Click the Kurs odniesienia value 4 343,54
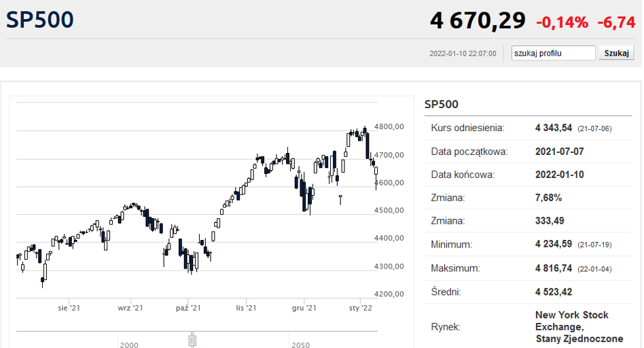The height and width of the screenshot is (348, 644). click(554, 128)
